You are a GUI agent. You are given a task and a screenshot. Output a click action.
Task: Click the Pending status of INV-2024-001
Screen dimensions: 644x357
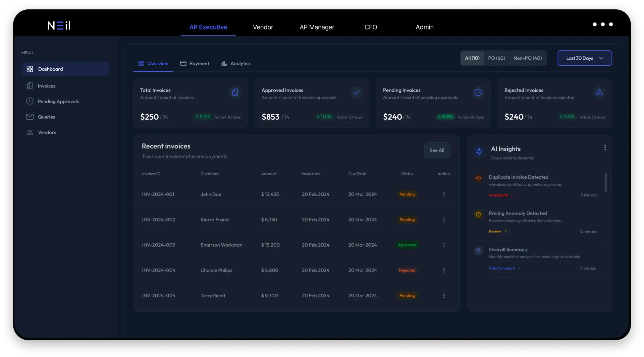coord(407,194)
